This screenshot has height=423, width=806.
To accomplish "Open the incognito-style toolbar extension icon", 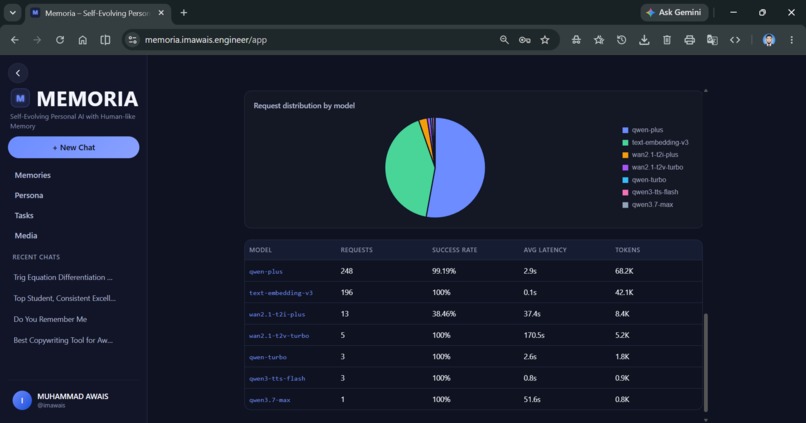I will click(576, 40).
